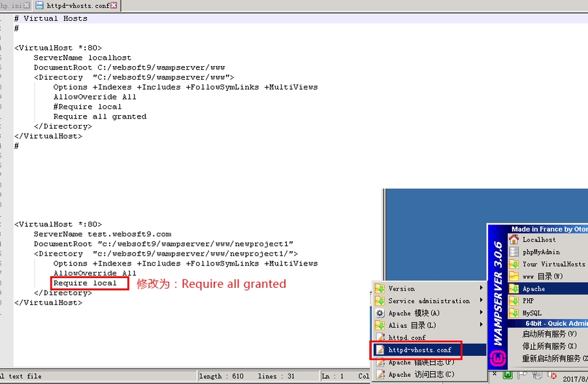Open the MySQL menu entry

coord(531,313)
